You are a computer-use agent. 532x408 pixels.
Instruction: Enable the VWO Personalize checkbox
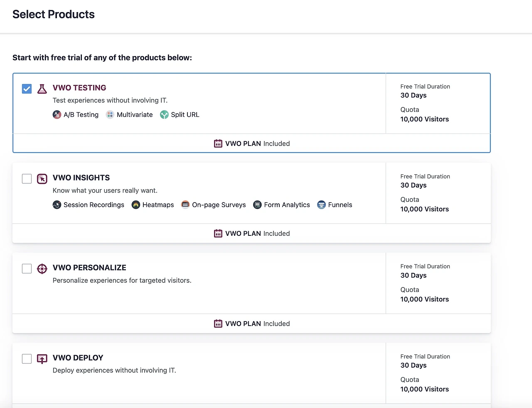click(x=27, y=269)
